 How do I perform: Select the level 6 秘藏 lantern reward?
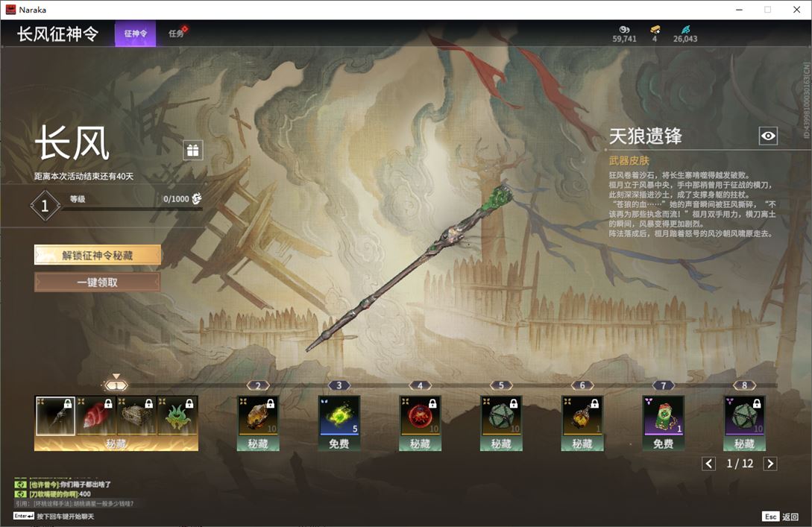[x=582, y=423]
